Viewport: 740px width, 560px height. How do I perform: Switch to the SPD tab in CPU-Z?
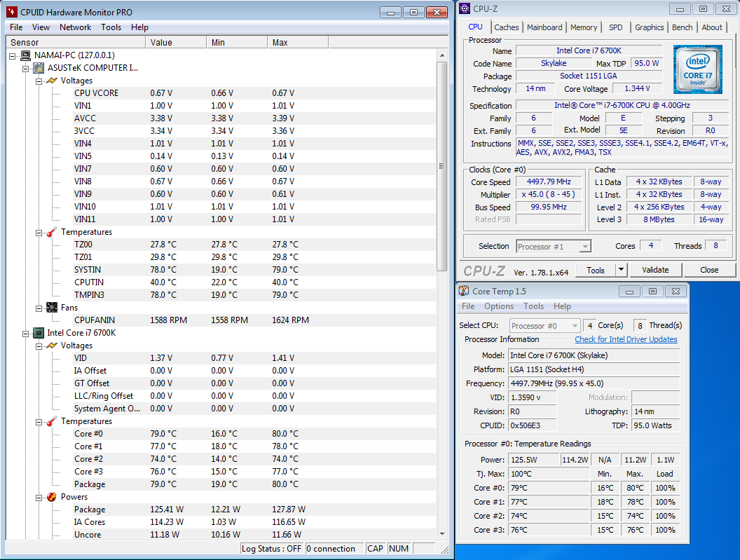tap(615, 27)
